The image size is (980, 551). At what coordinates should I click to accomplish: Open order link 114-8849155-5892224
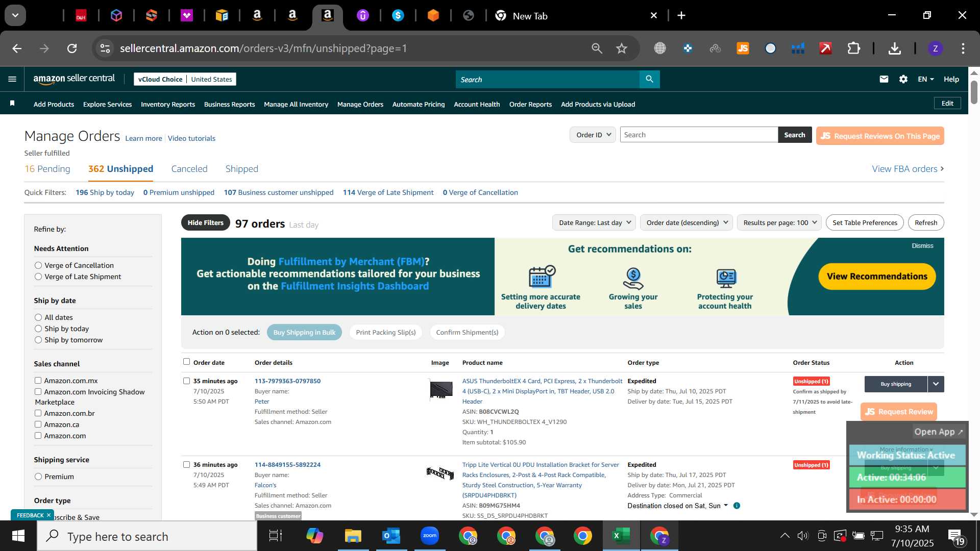pyautogui.click(x=287, y=465)
